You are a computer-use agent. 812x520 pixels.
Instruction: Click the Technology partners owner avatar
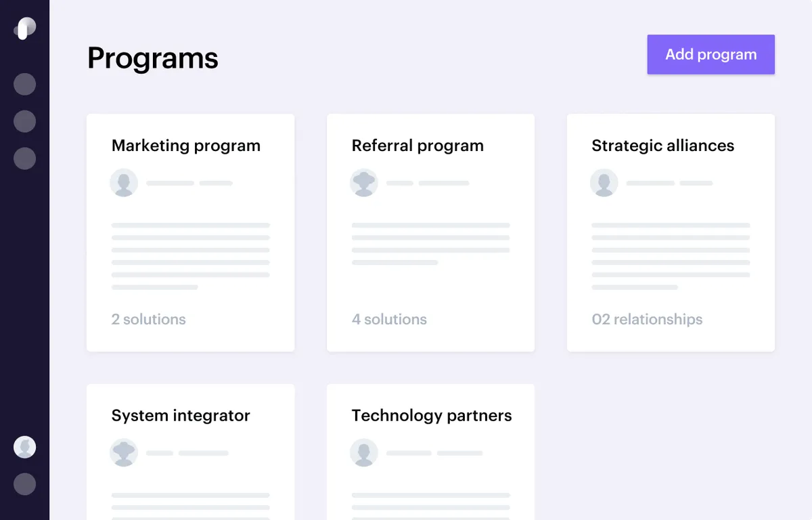pos(364,453)
